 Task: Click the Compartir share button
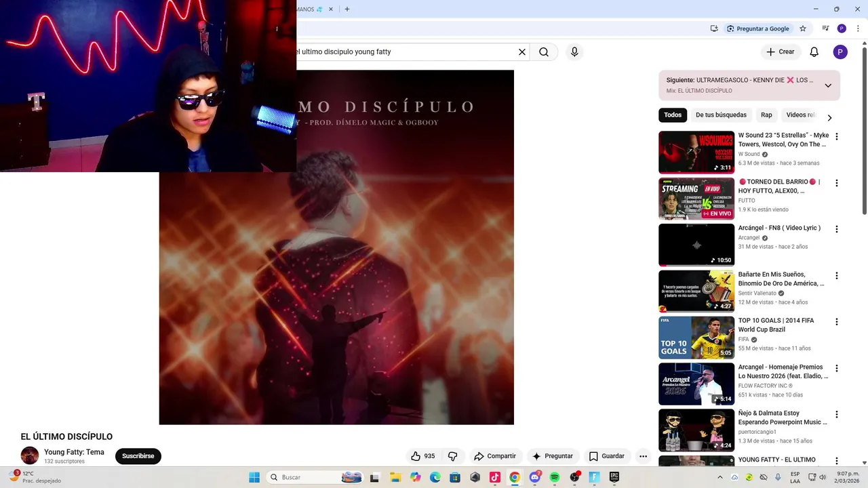pyautogui.click(x=495, y=456)
